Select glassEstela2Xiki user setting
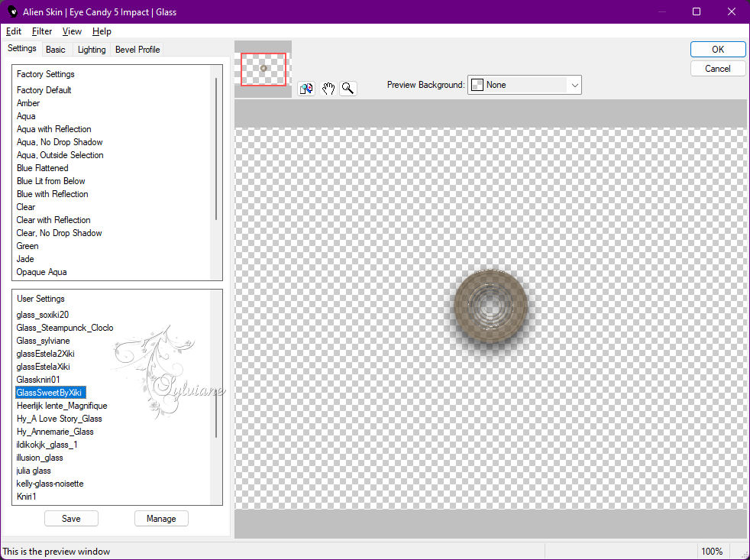750x560 pixels. click(45, 353)
